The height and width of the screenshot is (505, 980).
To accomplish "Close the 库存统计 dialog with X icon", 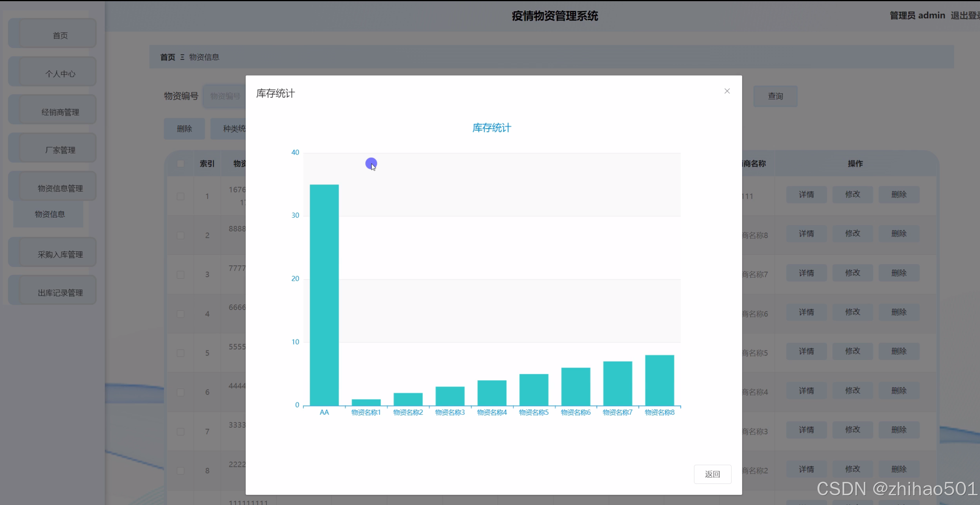I will pyautogui.click(x=727, y=91).
